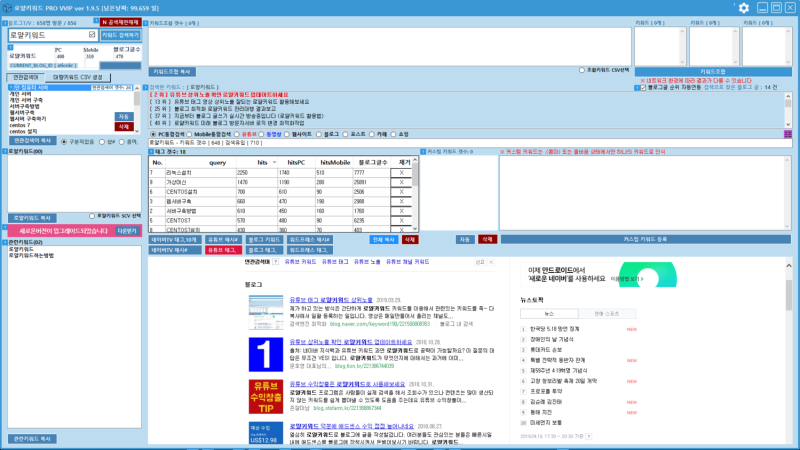Toggle checkbox inside keyword search field
Screen dimensions: 800x450
coord(92,35)
